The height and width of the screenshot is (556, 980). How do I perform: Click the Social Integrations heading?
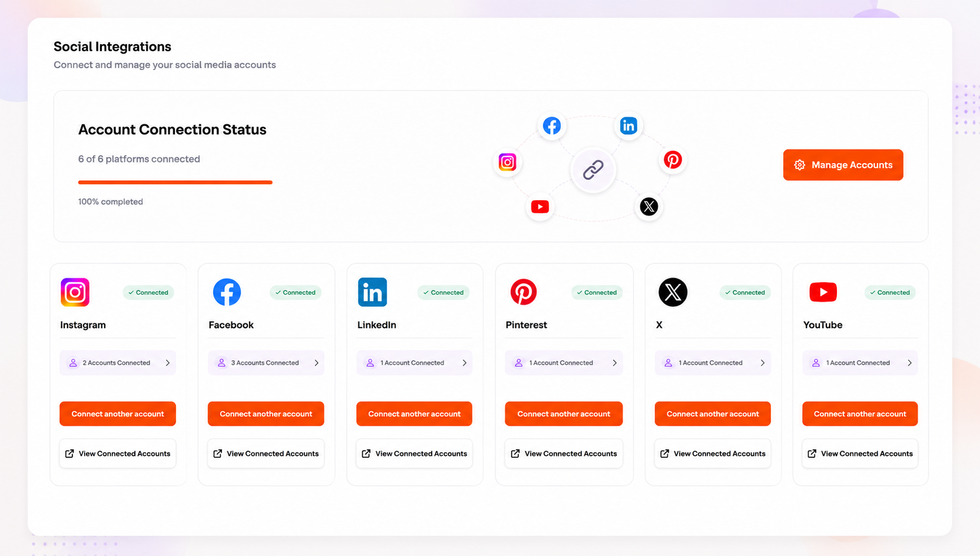pos(112,46)
